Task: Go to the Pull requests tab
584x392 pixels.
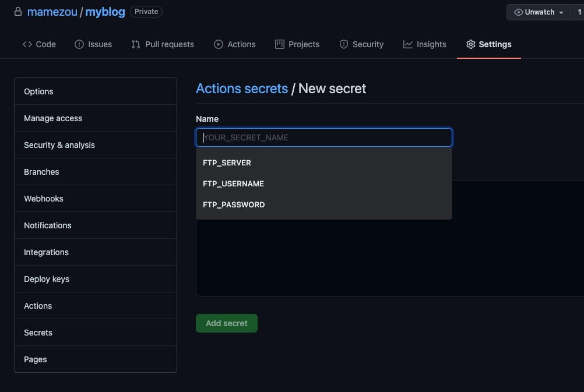Action: click(x=163, y=44)
